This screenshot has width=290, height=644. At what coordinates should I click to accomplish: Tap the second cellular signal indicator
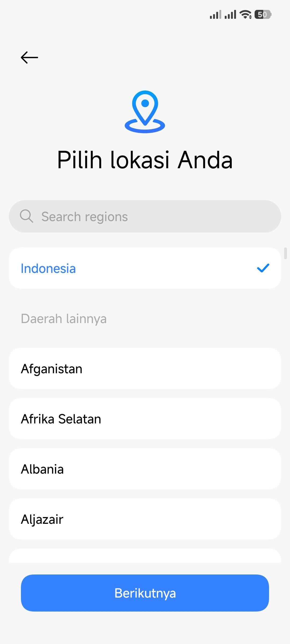click(x=230, y=14)
